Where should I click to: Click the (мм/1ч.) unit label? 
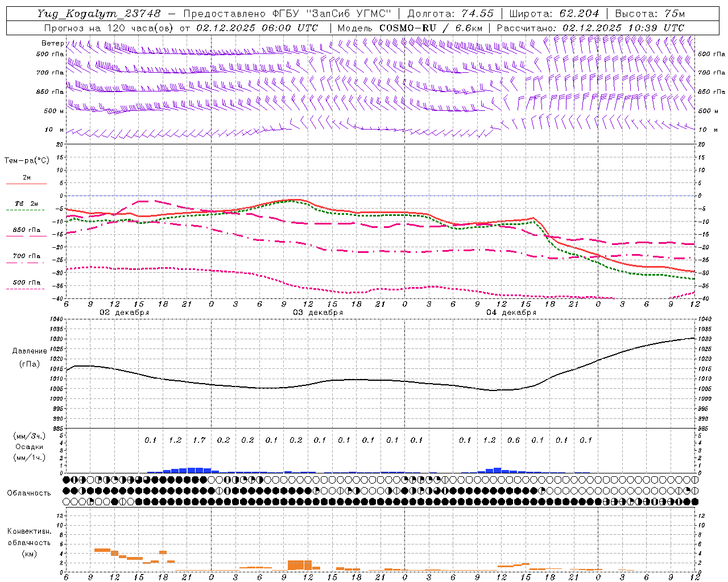point(29,457)
